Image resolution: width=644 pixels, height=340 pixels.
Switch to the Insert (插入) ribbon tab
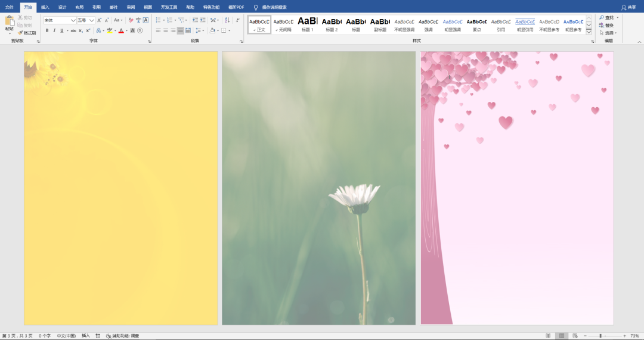[x=45, y=7]
